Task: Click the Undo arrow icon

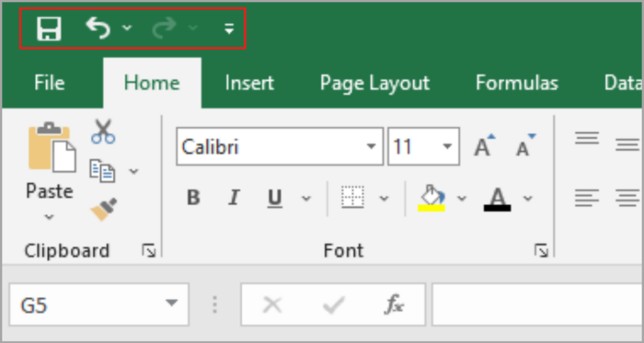Action: [x=98, y=28]
